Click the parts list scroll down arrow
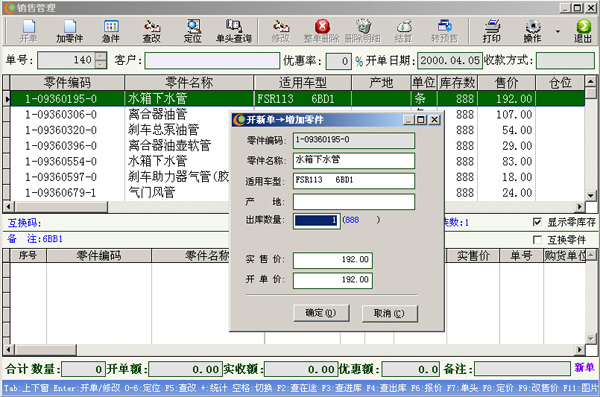The image size is (600, 397). pyautogui.click(x=590, y=196)
